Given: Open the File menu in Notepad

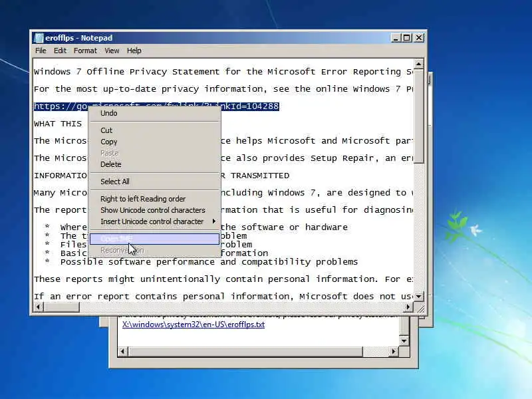Looking at the screenshot, I should (41, 51).
